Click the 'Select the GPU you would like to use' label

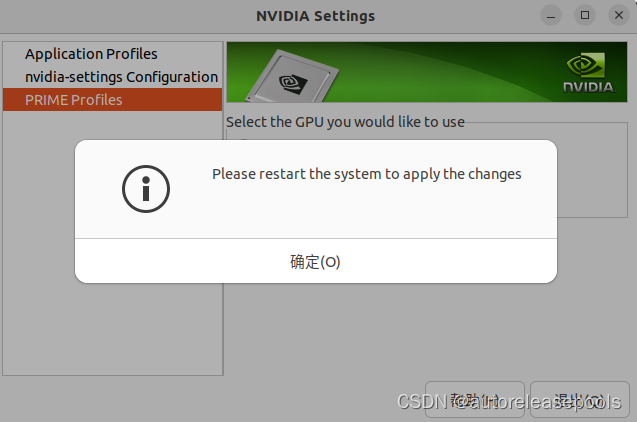(x=345, y=121)
